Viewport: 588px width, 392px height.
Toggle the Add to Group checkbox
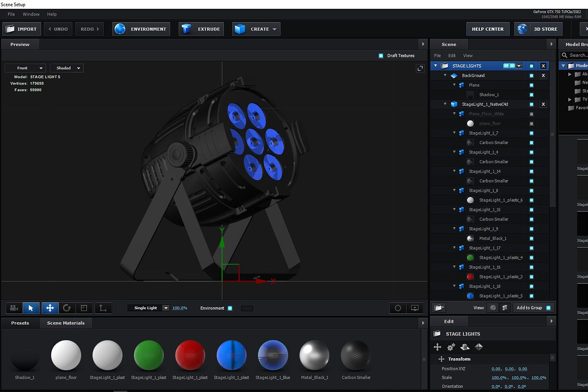(x=548, y=308)
